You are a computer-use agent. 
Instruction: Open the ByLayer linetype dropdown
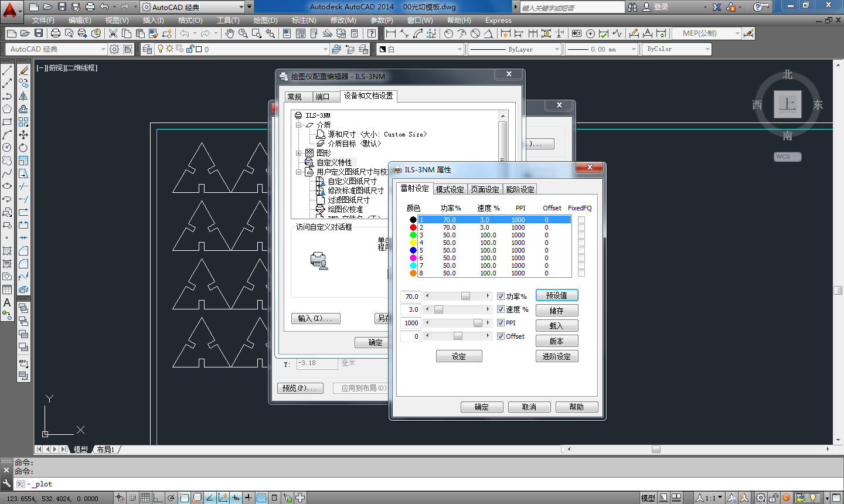point(557,49)
